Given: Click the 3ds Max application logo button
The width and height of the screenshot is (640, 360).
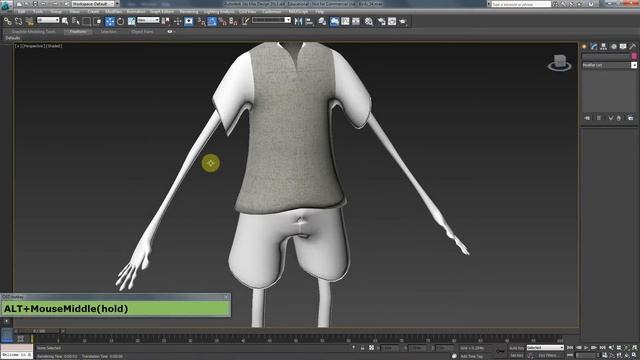Looking at the screenshot, I should [6, 5].
